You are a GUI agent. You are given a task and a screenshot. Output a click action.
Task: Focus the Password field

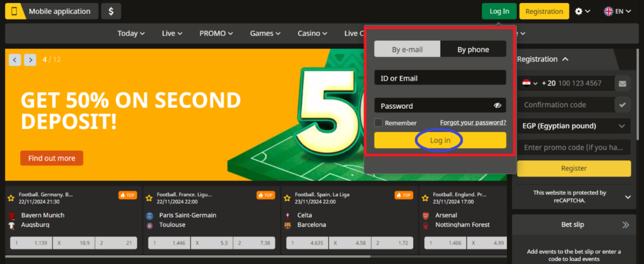pyautogui.click(x=440, y=106)
